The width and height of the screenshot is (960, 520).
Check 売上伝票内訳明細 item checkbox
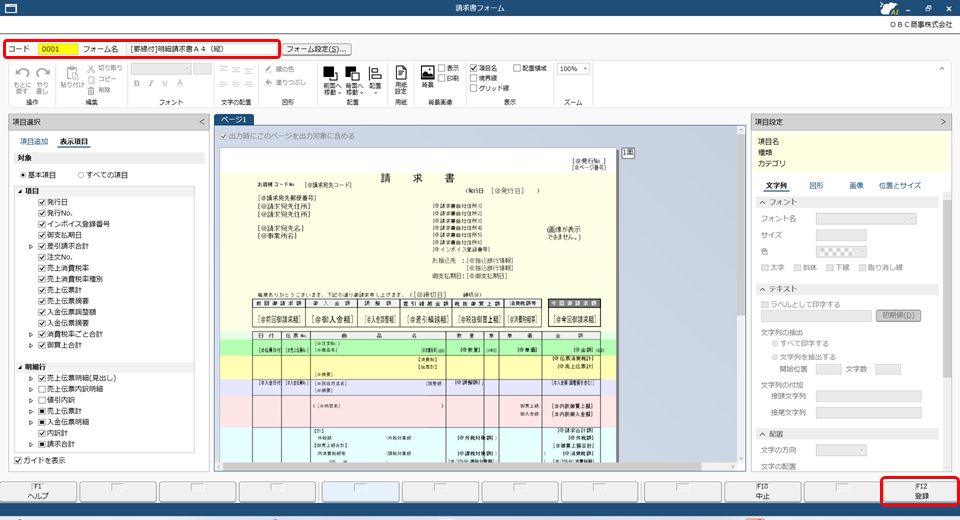tap(42, 390)
